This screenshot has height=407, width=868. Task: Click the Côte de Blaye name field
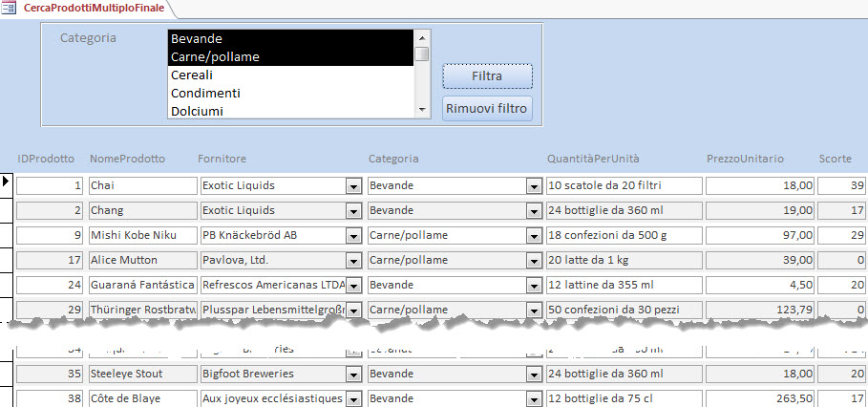143,399
